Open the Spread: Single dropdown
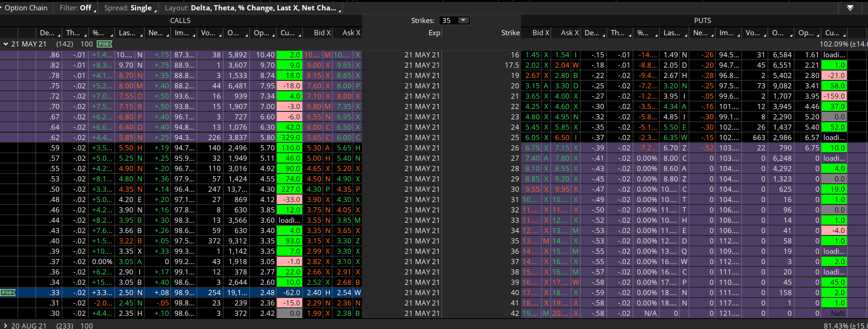 coord(130,8)
